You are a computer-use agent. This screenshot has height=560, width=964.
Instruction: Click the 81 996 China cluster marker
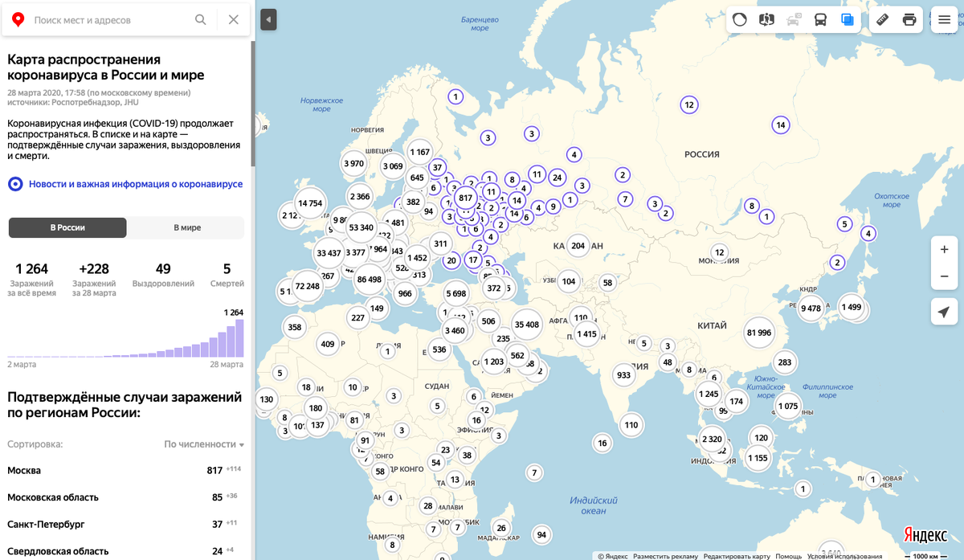pos(759,333)
